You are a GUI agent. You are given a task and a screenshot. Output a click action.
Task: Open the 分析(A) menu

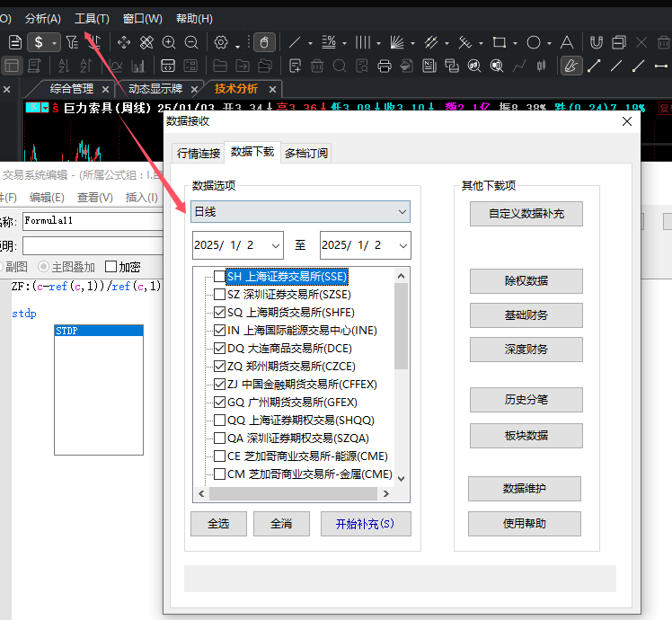point(43,19)
